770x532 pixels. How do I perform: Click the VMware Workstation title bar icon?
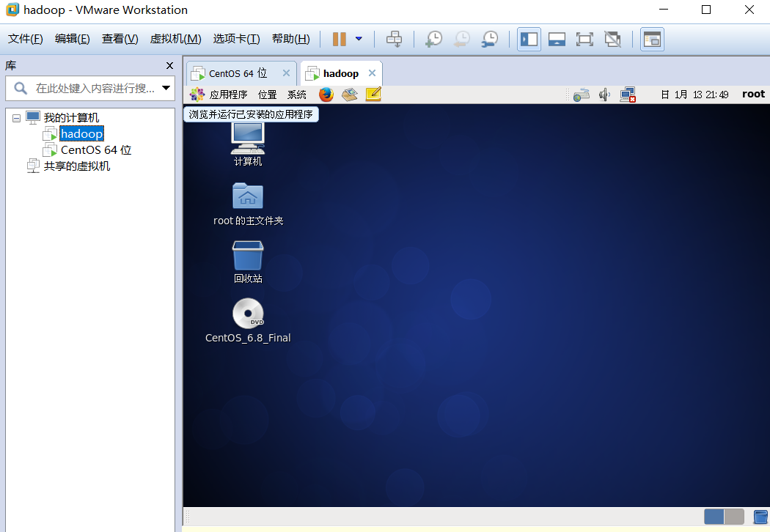point(12,10)
